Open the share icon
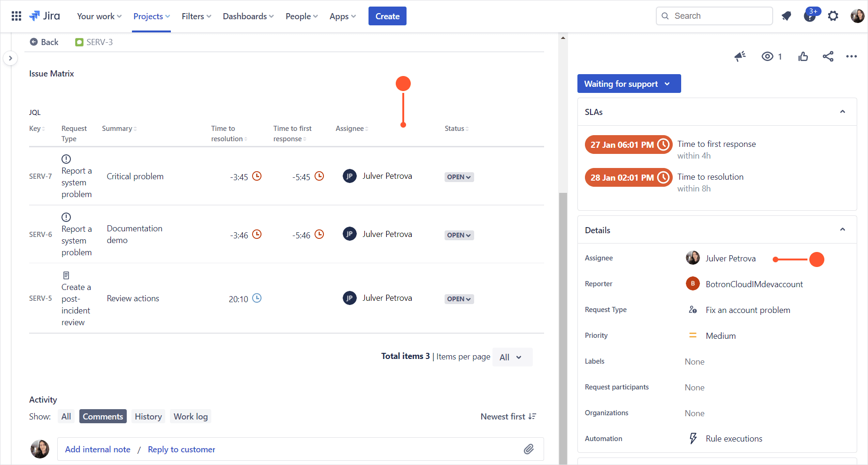The image size is (868, 465). tap(828, 56)
